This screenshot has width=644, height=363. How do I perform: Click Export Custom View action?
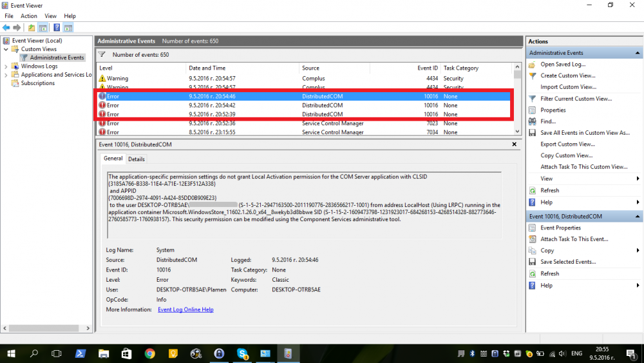tap(567, 144)
